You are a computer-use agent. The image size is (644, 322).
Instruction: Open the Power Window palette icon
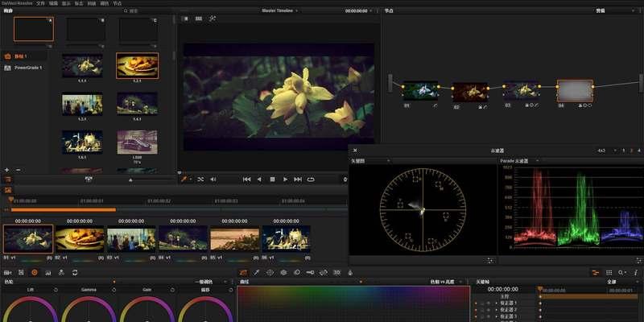270,272
